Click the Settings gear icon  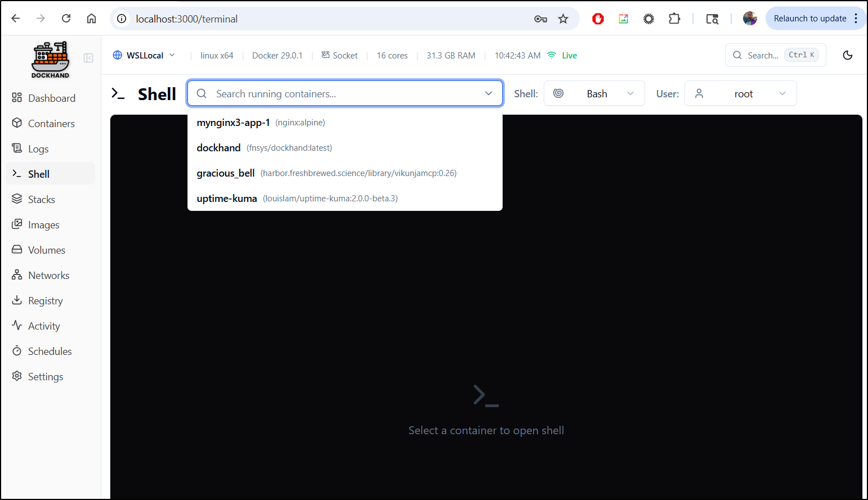tap(17, 376)
